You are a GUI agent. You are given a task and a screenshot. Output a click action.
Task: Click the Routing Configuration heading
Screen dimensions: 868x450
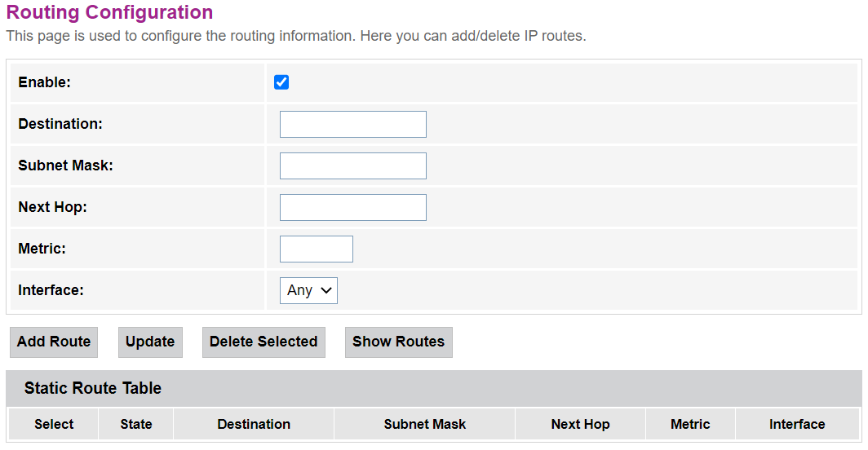point(109,13)
